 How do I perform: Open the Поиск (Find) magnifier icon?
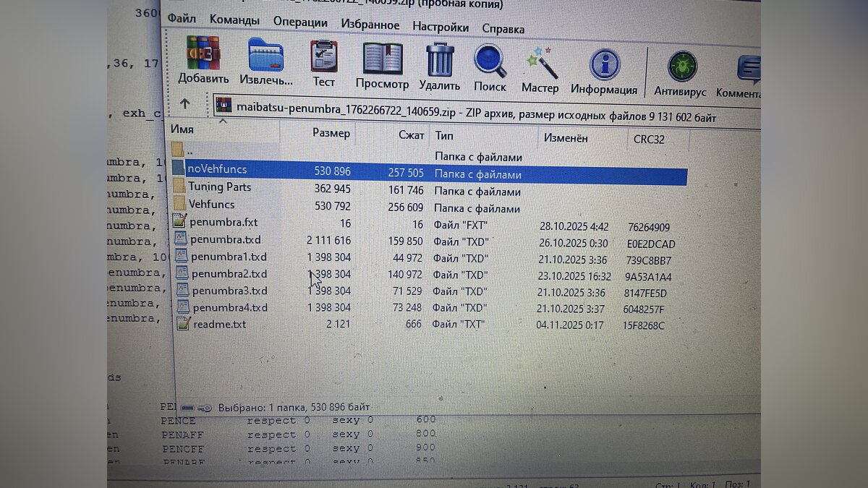point(490,62)
